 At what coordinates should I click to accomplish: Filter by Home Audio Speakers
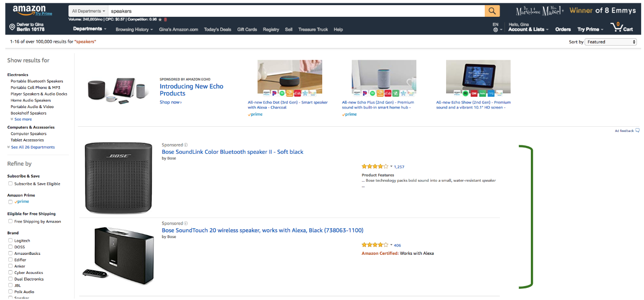pyautogui.click(x=31, y=100)
